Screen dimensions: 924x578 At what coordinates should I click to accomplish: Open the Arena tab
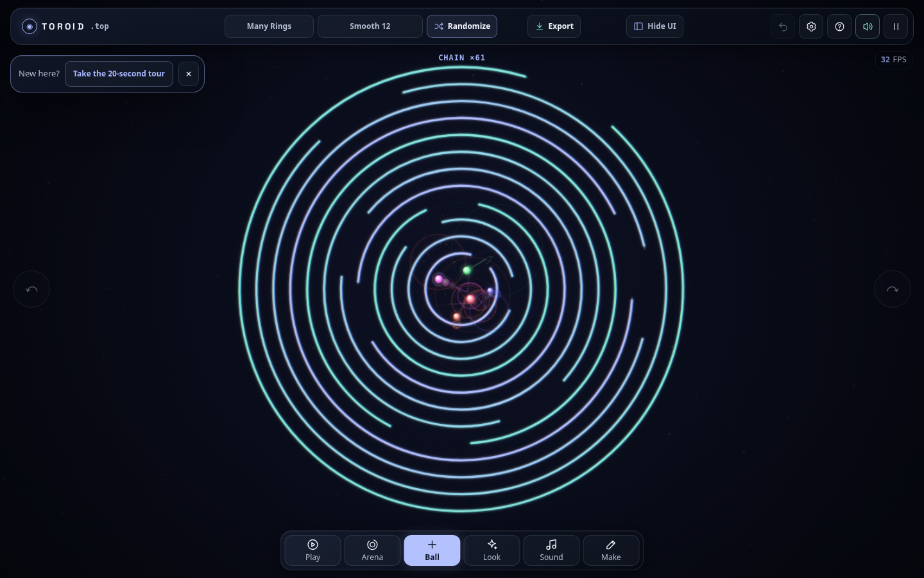pyautogui.click(x=372, y=550)
